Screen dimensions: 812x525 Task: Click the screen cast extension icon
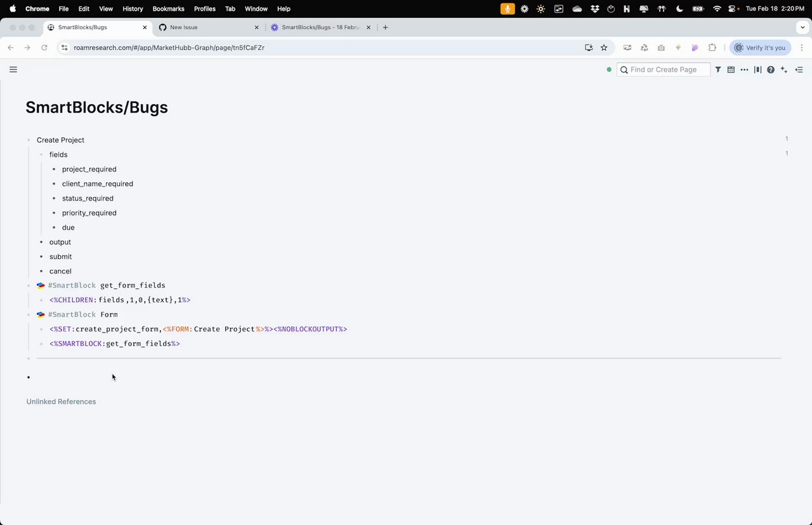tap(627, 48)
